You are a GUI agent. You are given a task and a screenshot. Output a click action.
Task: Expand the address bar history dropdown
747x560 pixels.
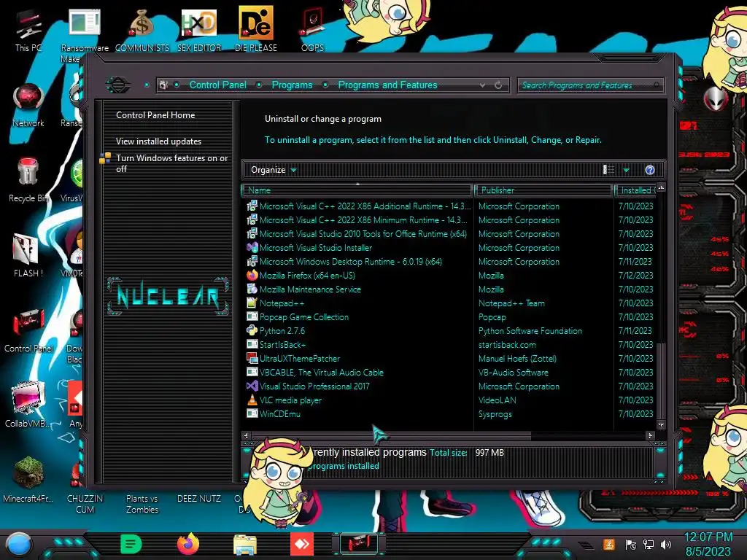pos(483,85)
